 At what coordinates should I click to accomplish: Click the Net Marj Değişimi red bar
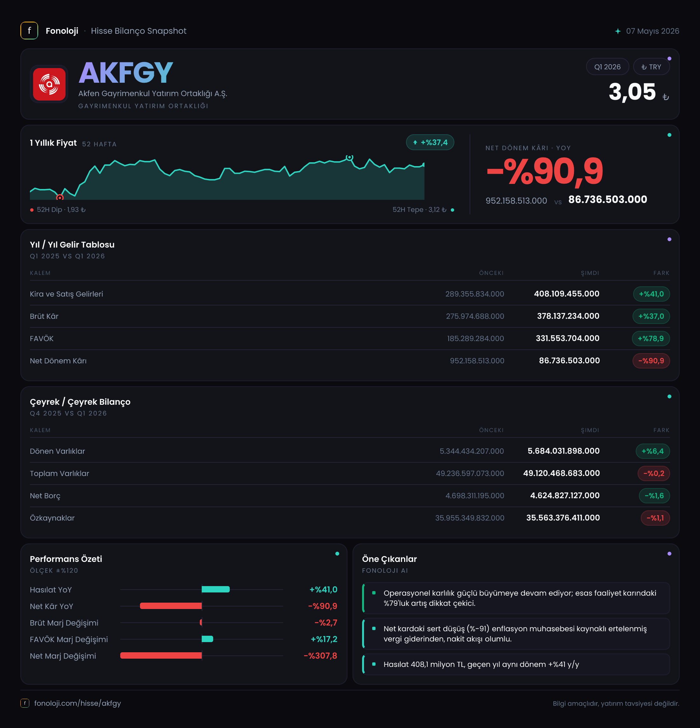point(161,655)
